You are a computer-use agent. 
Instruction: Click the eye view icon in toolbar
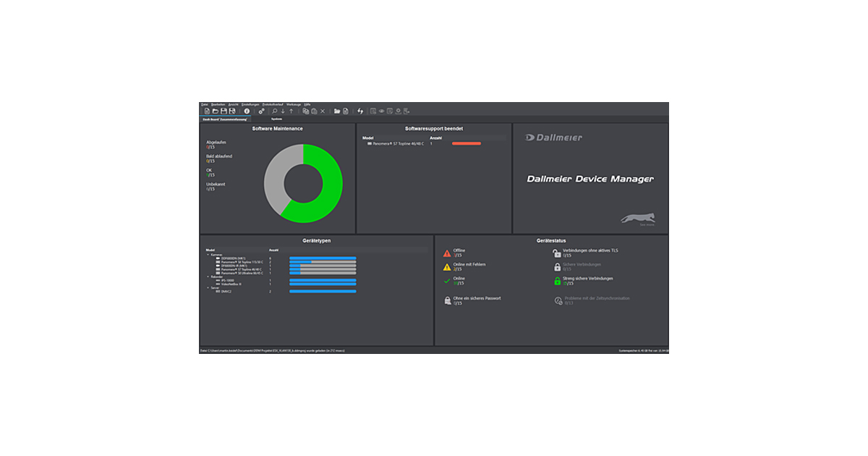pyautogui.click(x=381, y=111)
